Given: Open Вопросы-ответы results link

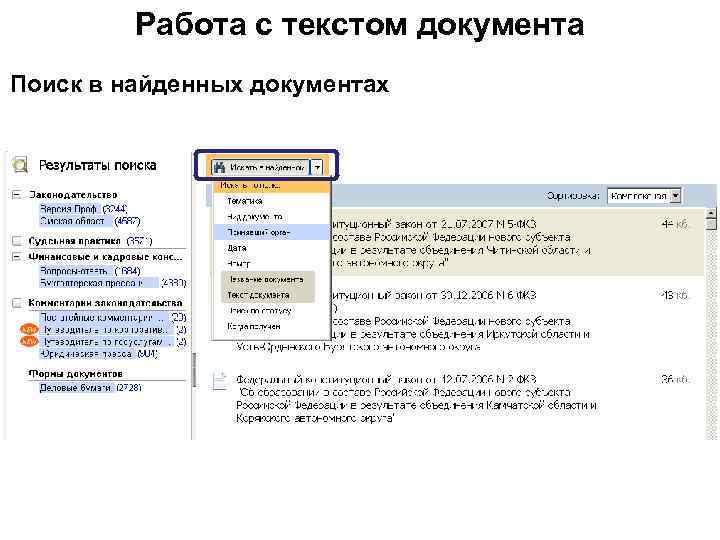Looking at the screenshot, I should click(74, 271).
